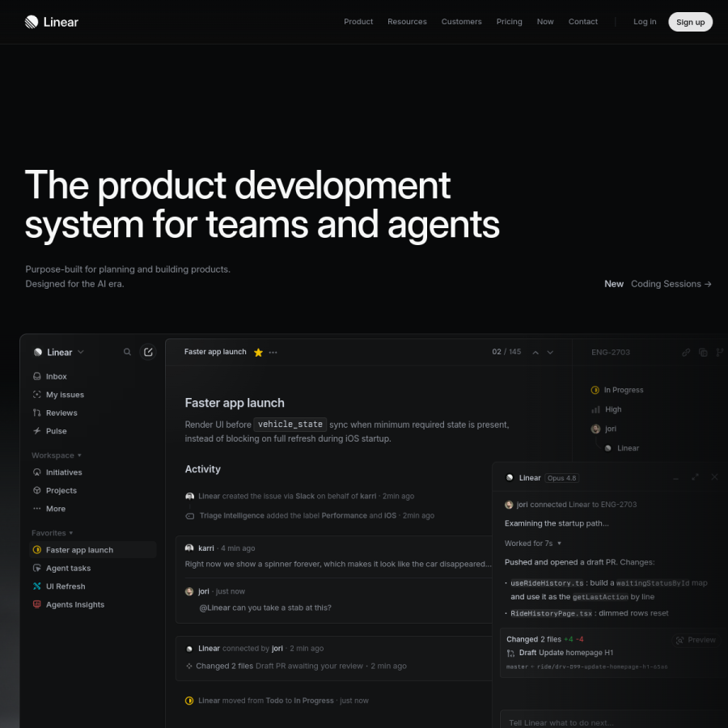Click the Inbox icon in the sidebar

36,376
